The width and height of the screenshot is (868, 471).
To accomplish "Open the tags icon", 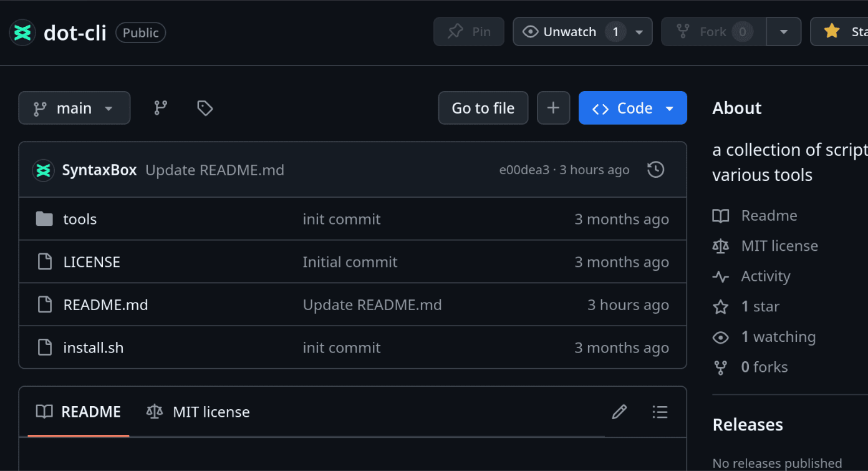I will click(205, 108).
